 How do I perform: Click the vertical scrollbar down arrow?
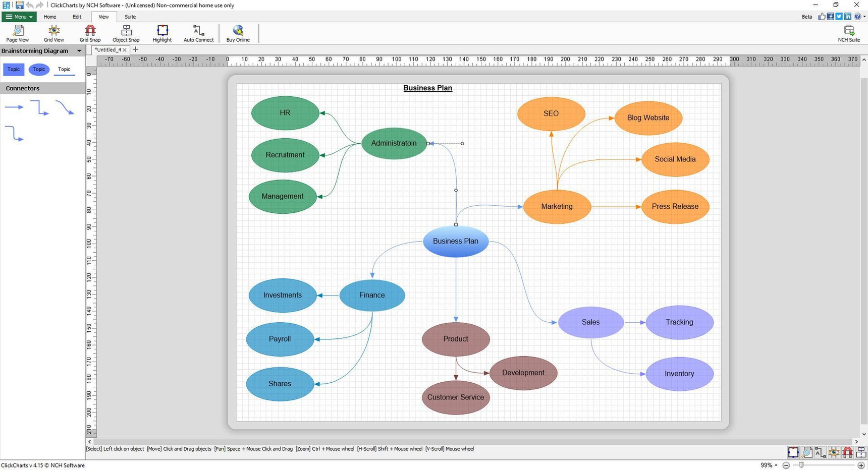pos(864,434)
